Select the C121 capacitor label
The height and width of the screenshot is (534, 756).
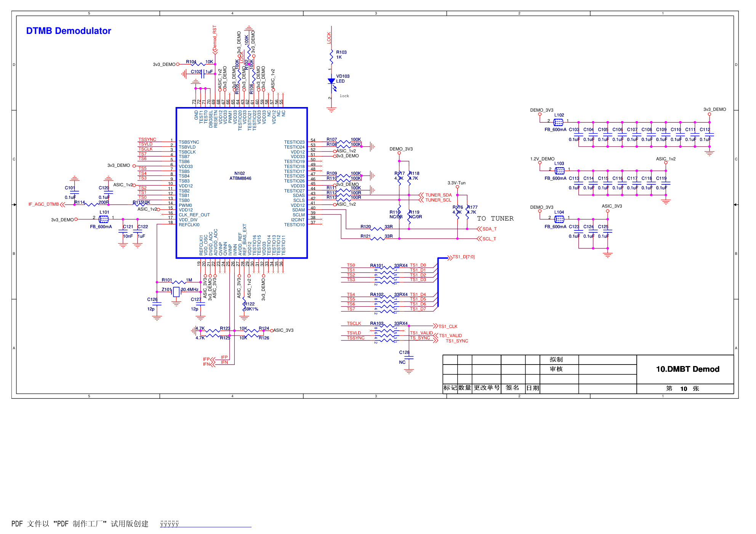[x=128, y=227]
